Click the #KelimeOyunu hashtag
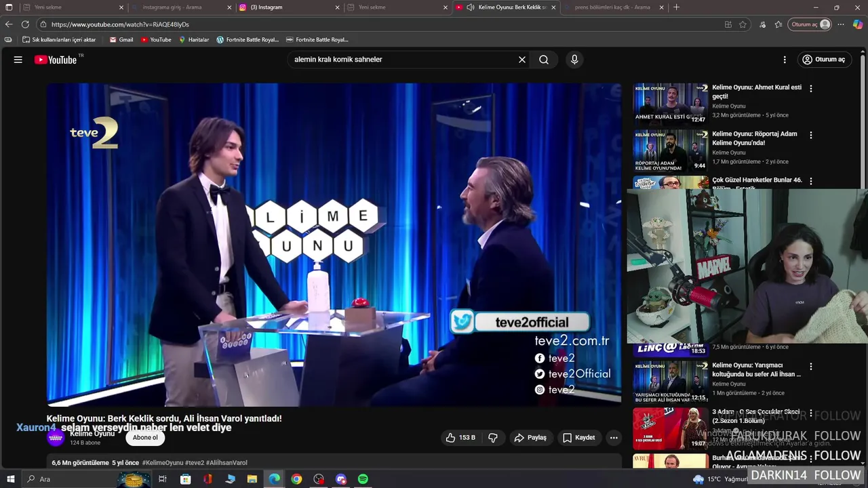 (162, 463)
